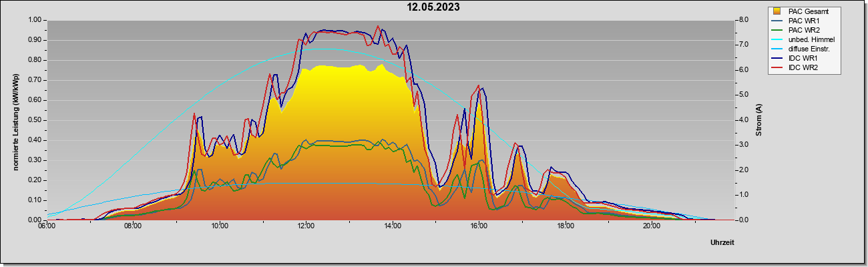Click the unbed. Himmel legend entry
The height and width of the screenshot is (267, 868).
[x=804, y=40]
